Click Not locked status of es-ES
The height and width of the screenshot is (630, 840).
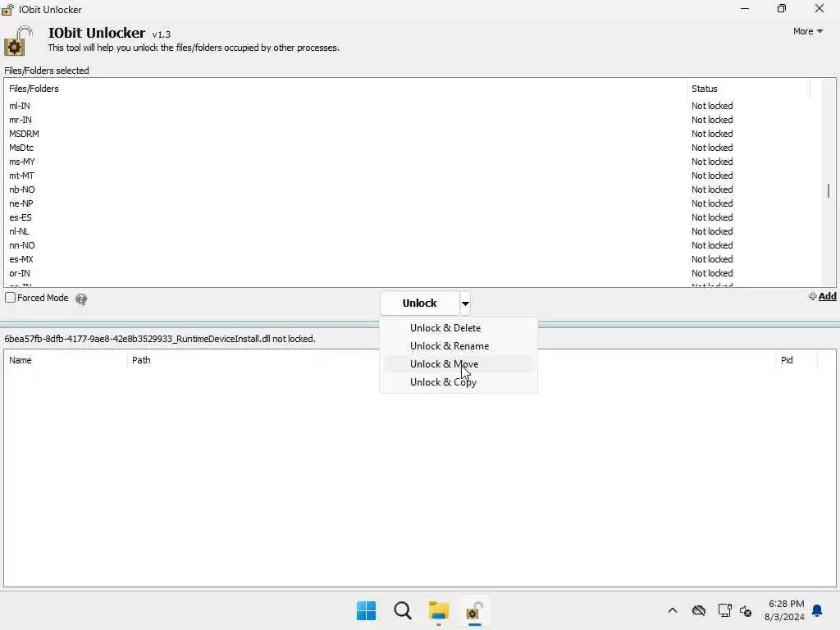712,217
